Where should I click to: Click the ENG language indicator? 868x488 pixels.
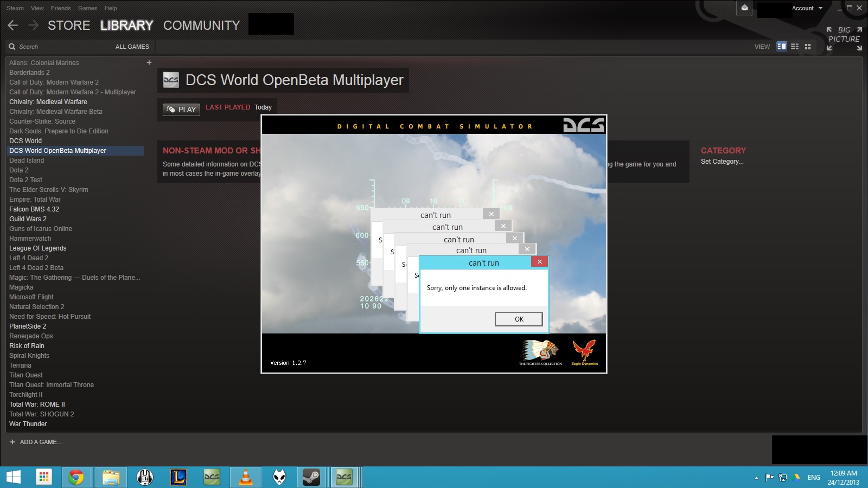point(814,478)
